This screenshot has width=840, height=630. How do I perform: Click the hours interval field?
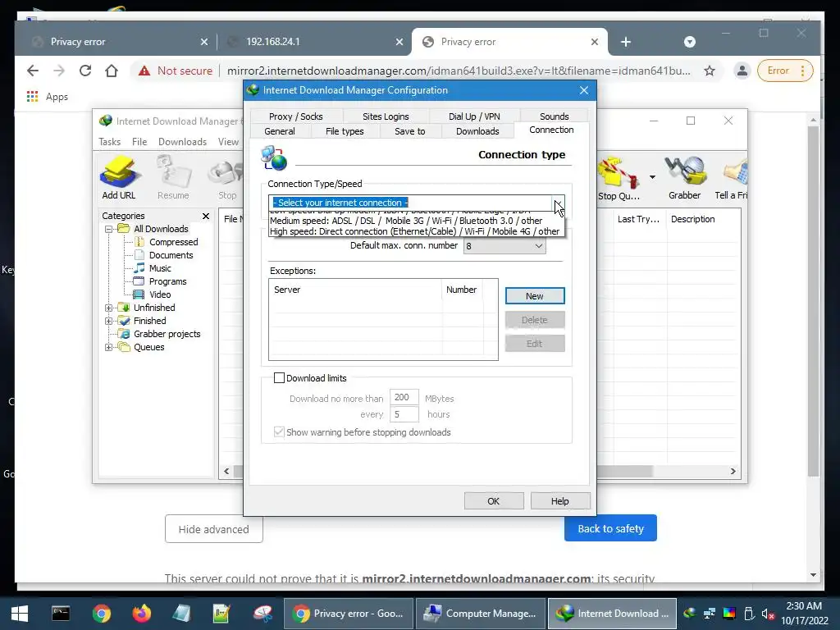tap(404, 414)
